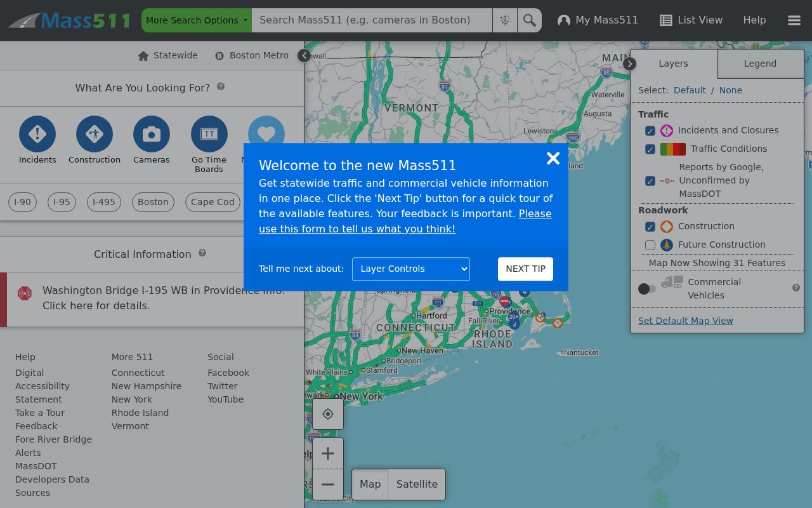Open the Connecticut 511 link

[138, 373]
